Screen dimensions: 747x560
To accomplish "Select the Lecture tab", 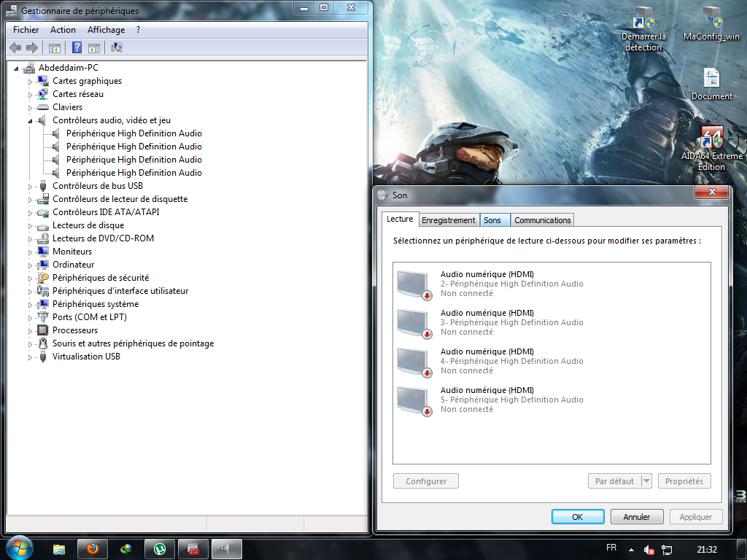I will pos(400,219).
